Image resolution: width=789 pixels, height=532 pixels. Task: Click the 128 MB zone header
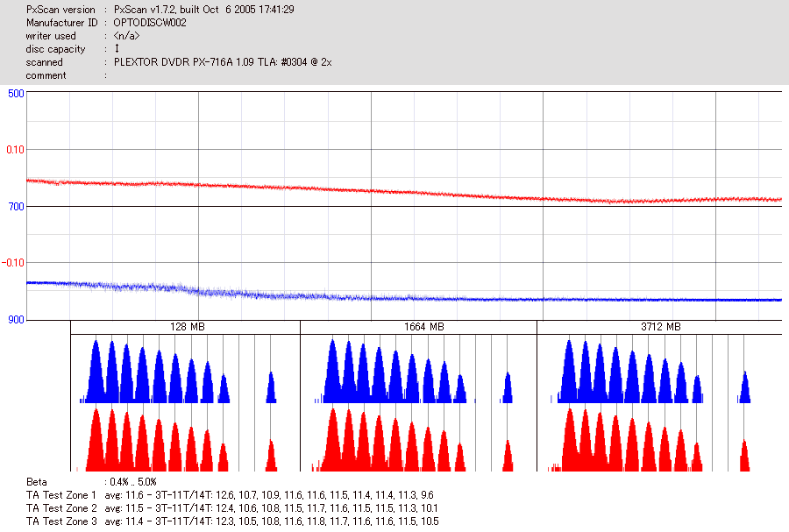[x=188, y=327]
